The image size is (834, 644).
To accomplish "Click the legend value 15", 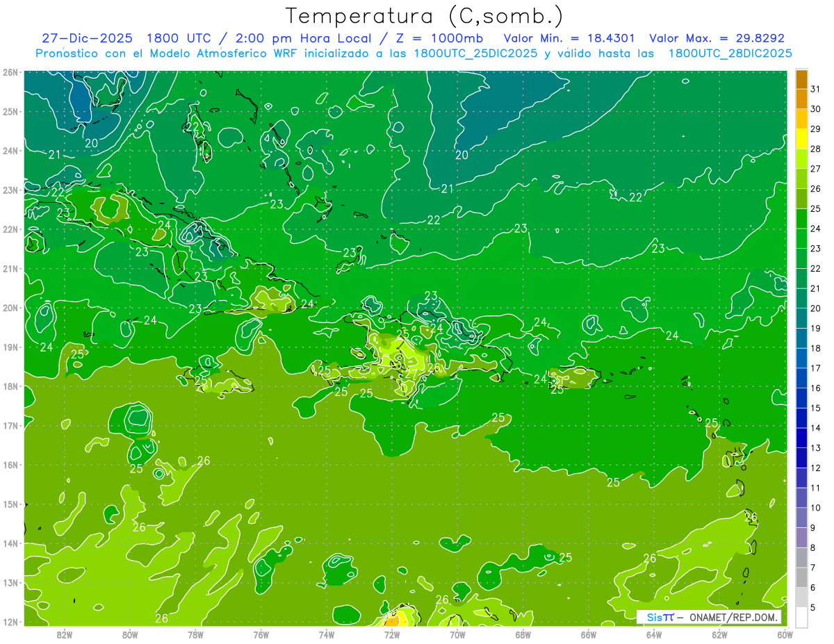I will tap(816, 408).
